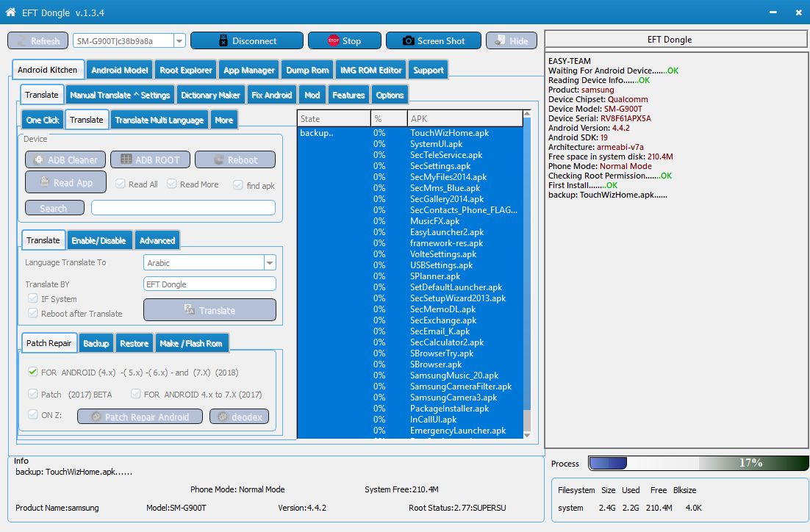Click the Translate button language icon
Image resolution: width=810 pixels, height=532 pixels.
[190, 310]
